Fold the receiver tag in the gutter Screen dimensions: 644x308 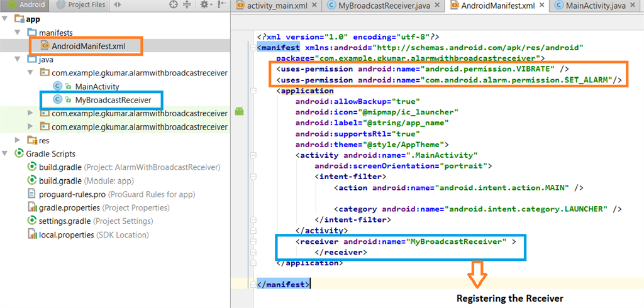click(x=253, y=241)
